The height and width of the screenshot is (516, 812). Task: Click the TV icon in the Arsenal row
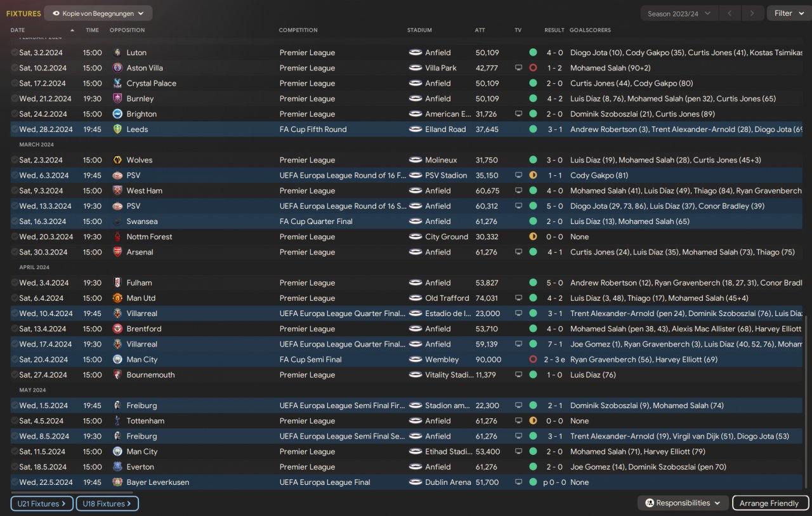tap(518, 252)
